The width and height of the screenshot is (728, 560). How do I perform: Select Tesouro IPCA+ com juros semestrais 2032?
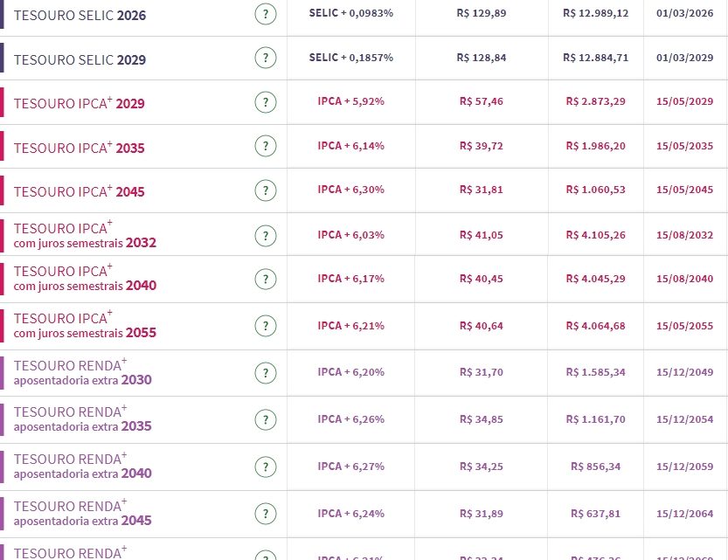(x=85, y=235)
